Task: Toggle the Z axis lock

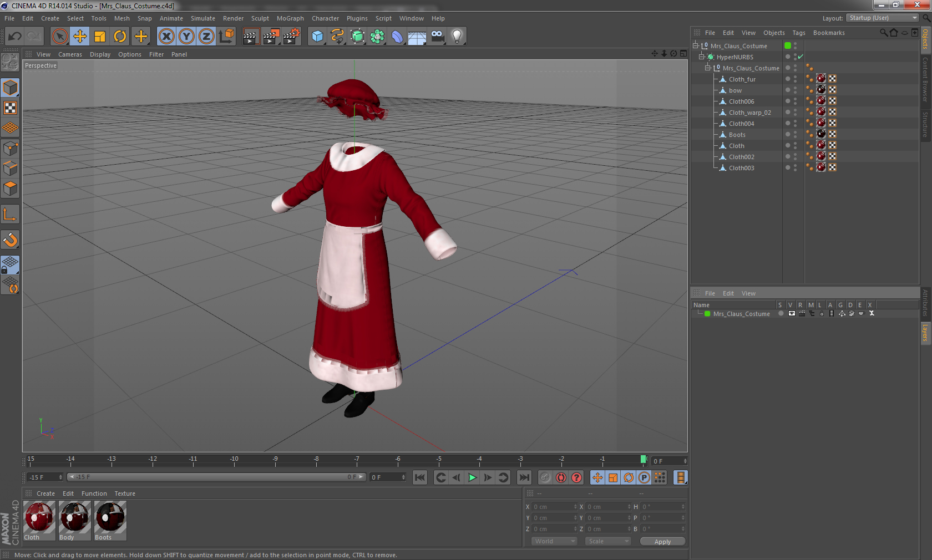Action: (x=206, y=37)
